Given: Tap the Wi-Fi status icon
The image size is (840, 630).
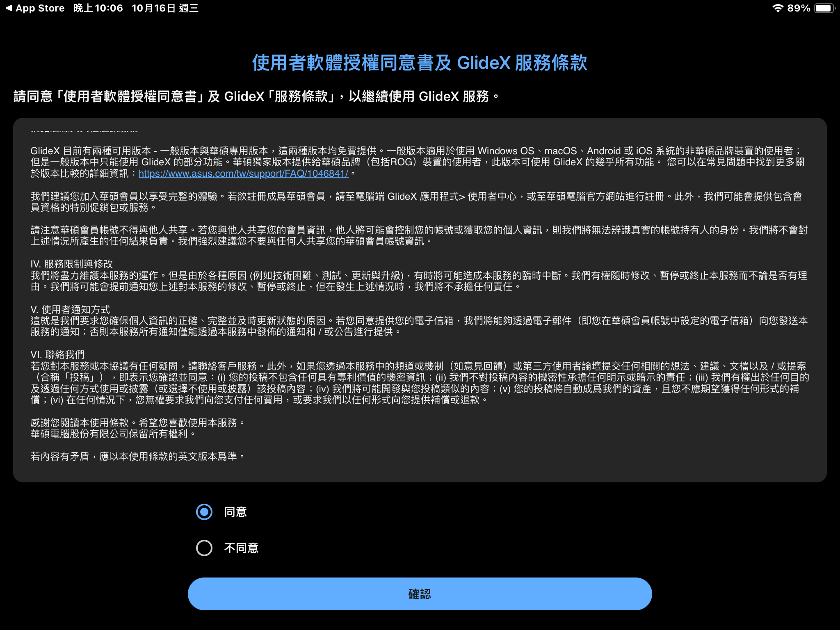Looking at the screenshot, I should (x=778, y=8).
